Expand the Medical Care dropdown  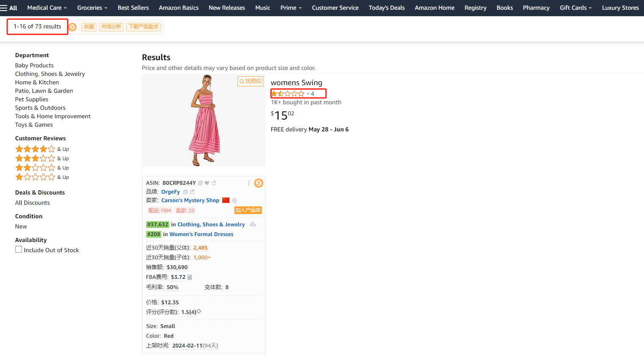click(x=47, y=8)
